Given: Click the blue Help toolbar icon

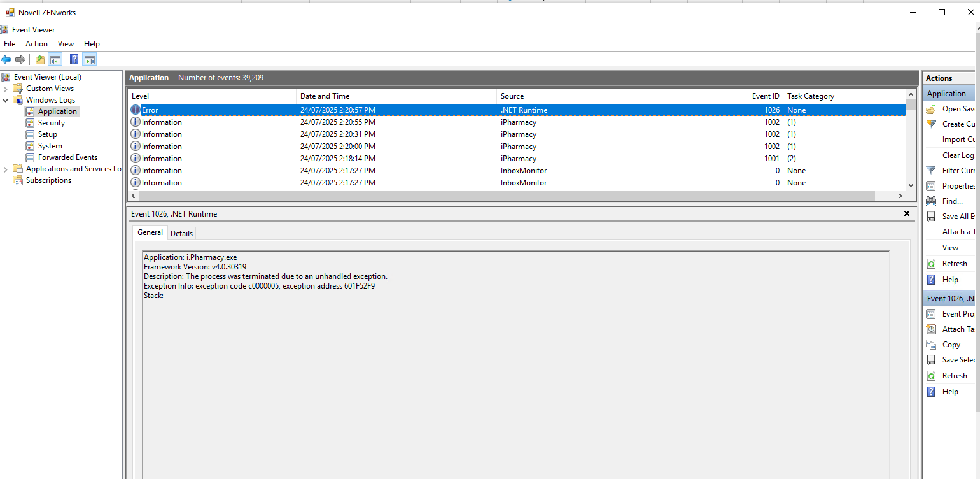Looking at the screenshot, I should click(74, 60).
